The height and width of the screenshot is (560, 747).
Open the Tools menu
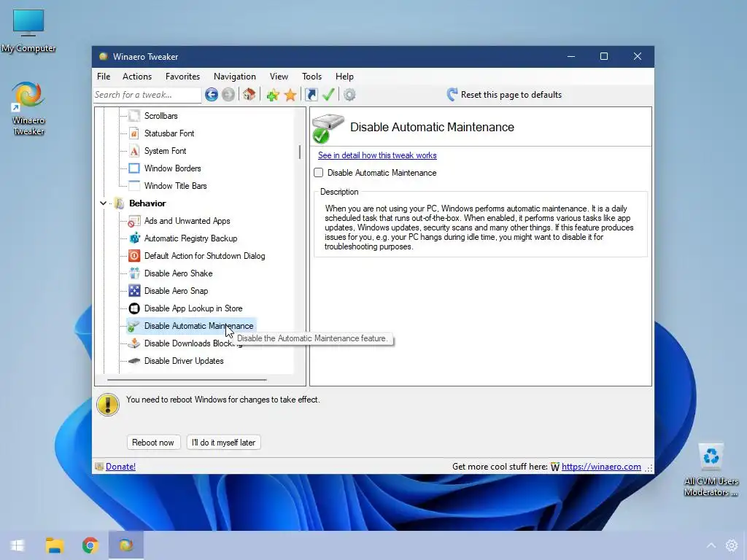(311, 76)
